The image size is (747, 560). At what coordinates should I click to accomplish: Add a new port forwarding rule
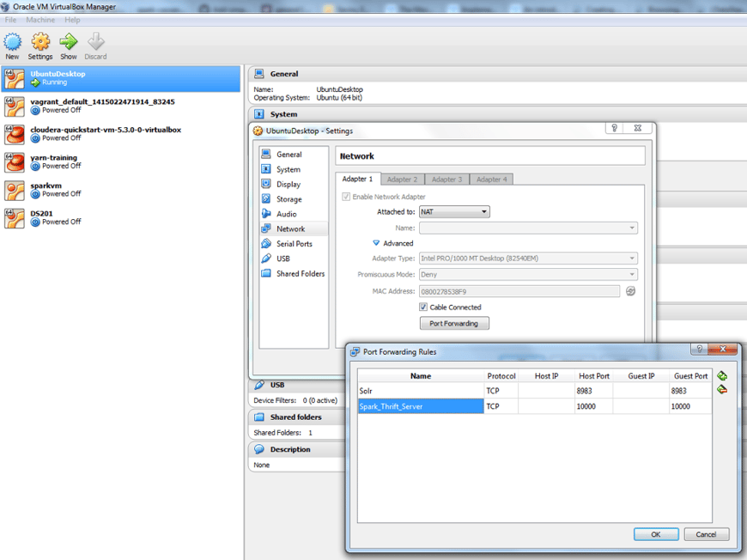[722, 375]
